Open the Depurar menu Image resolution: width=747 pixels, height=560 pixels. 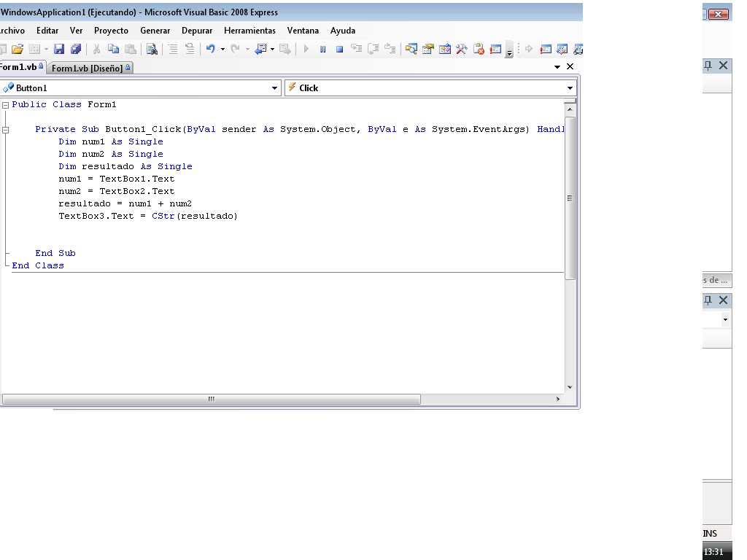196,31
